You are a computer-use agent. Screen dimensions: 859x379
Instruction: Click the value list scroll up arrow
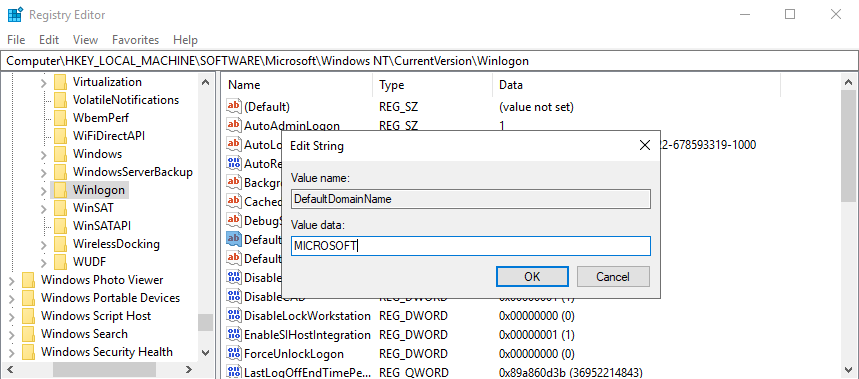[849, 82]
